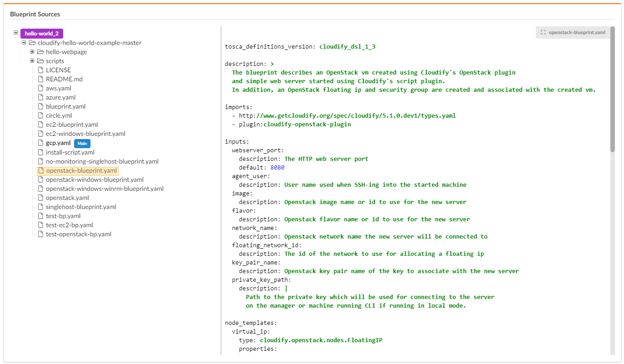Click the types.yaml import URL text
The height and width of the screenshot is (364, 624).
tap(347, 115)
